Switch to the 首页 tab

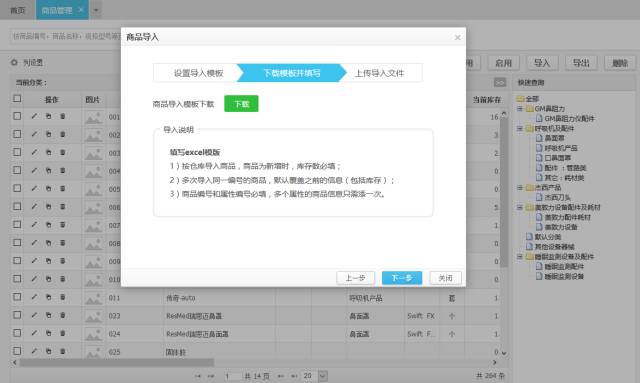[x=18, y=10]
